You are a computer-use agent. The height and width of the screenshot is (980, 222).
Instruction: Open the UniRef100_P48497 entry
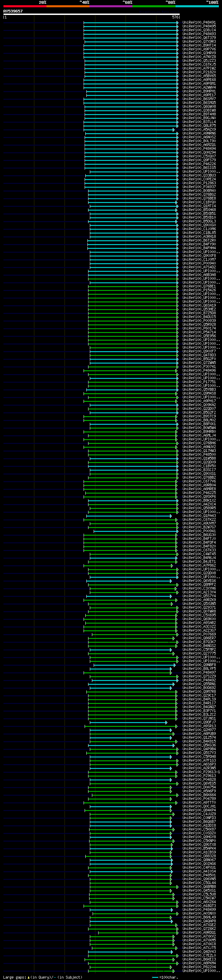pyautogui.click(x=199, y=672)
